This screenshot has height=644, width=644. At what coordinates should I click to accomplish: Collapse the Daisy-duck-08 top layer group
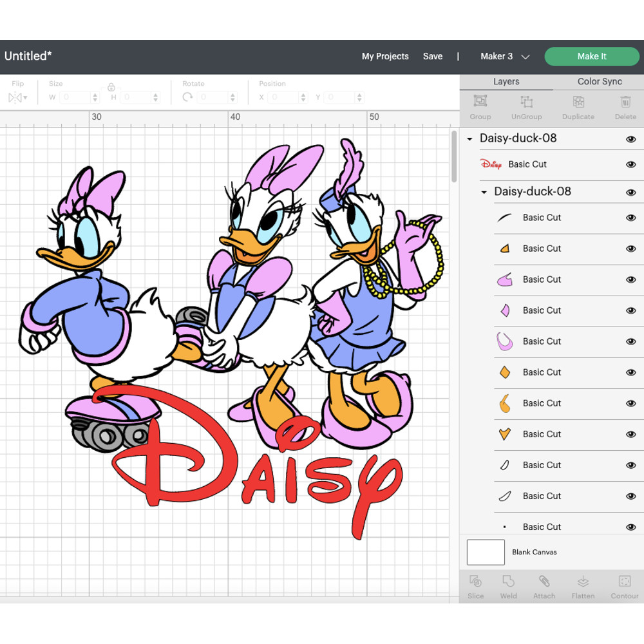[x=469, y=138]
